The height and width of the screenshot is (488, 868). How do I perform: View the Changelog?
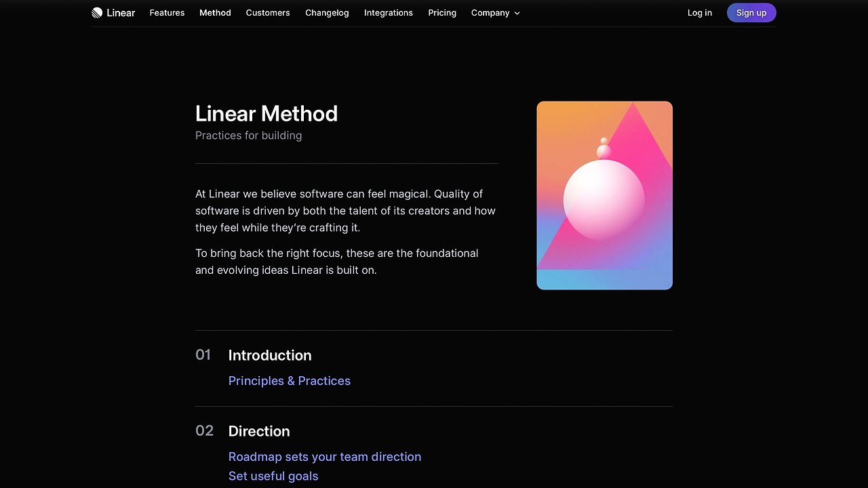(327, 13)
